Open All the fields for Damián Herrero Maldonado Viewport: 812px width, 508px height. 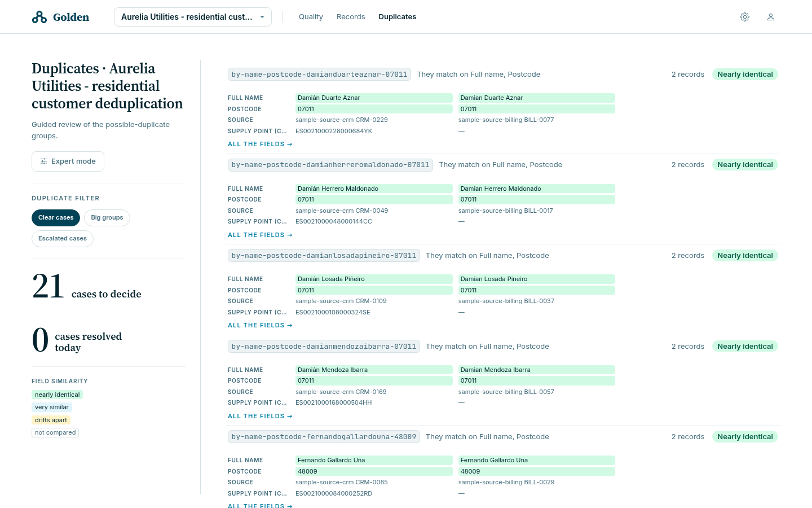point(260,235)
